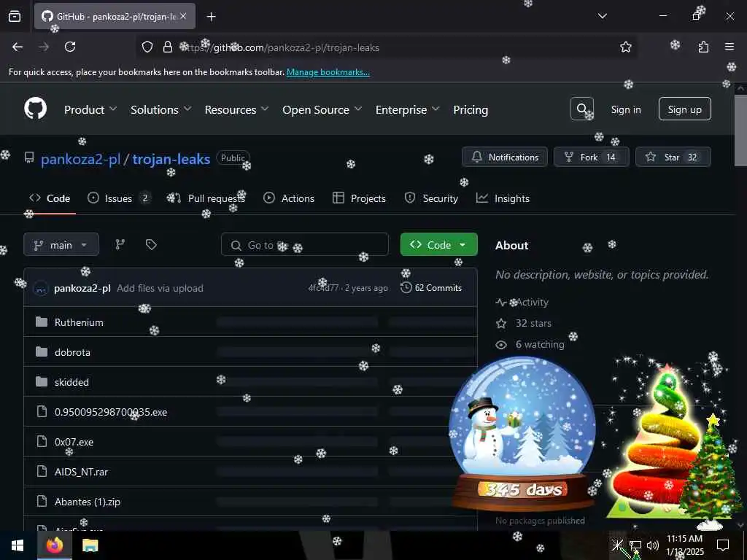The width and height of the screenshot is (747, 560).
Task: Click the skidded folder icon
Action: (x=42, y=382)
